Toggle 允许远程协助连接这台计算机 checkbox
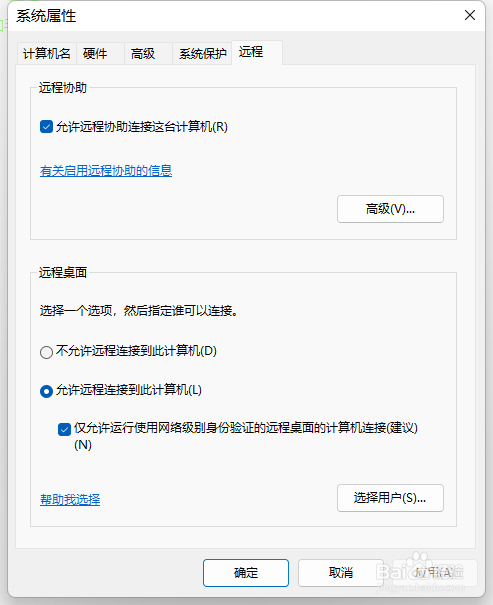Image resolution: width=493 pixels, height=605 pixels. point(46,127)
